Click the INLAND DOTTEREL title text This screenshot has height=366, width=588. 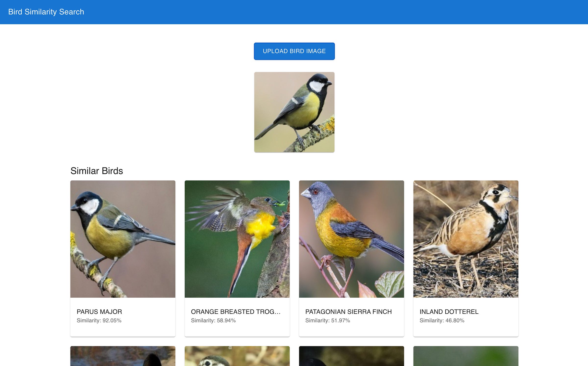pyautogui.click(x=449, y=312)
